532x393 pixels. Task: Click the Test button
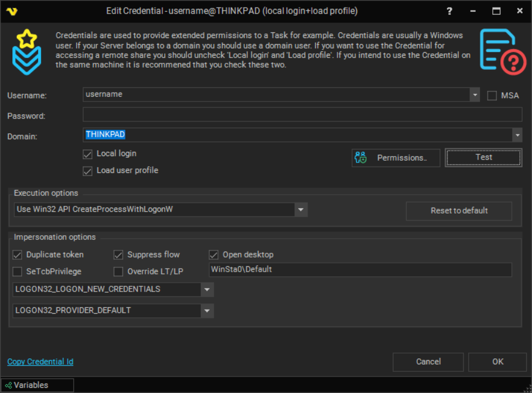pyautogui.click(x=483, y=157)
